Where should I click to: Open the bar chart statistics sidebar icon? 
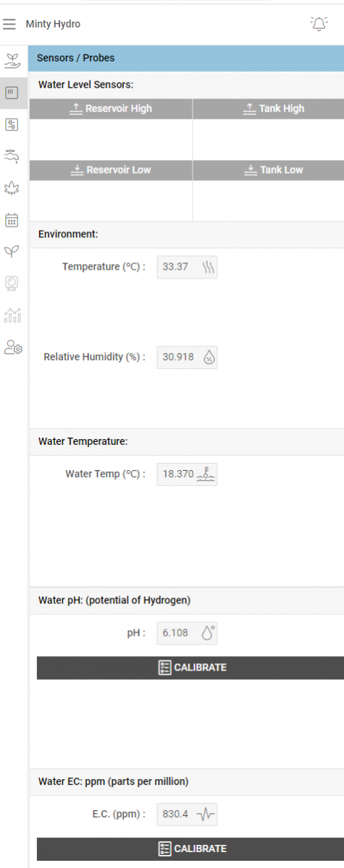click(x=12, y=315)
